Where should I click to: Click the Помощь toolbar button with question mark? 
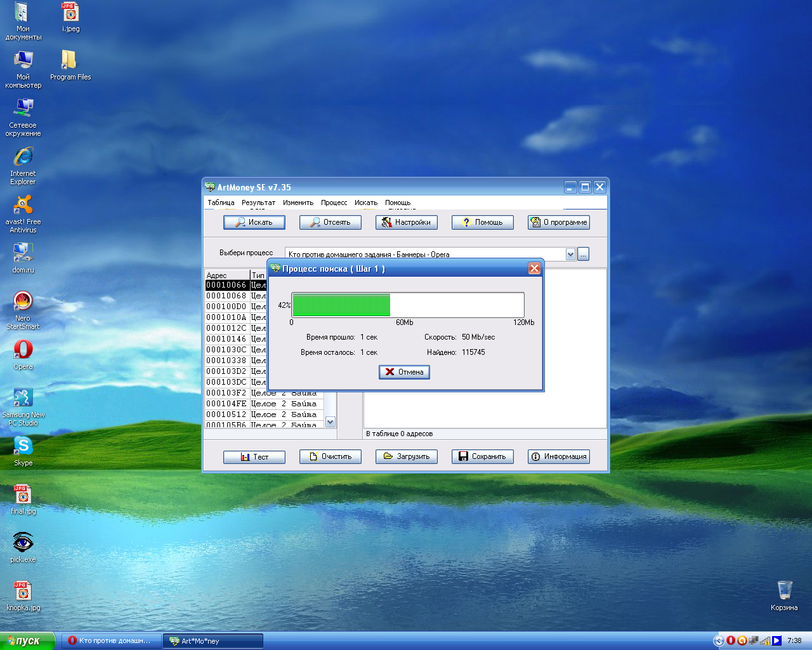(x=482, y=222)
